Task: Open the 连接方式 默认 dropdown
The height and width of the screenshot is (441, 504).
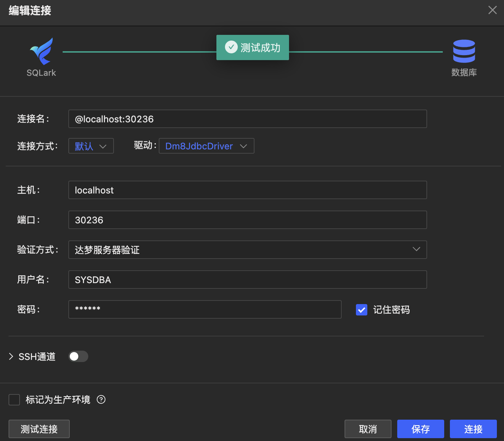Action: pyautogui.click(x=91, y=146)
